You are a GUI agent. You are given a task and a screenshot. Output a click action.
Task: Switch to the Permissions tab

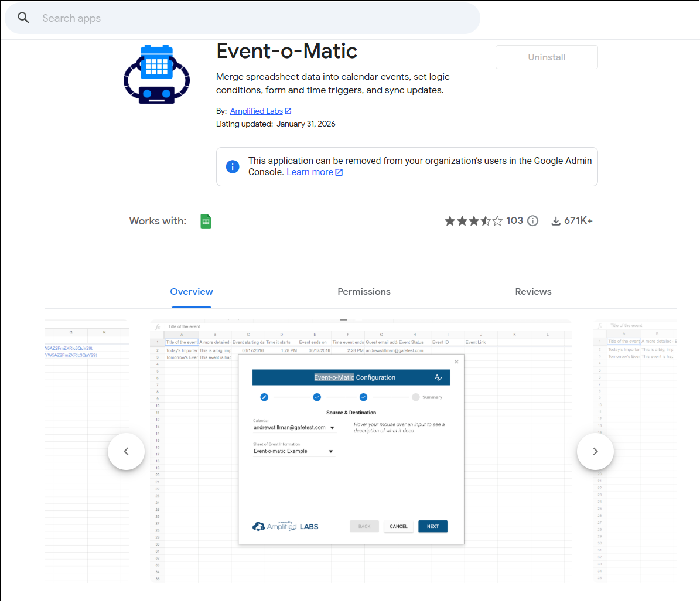(364, 292)
